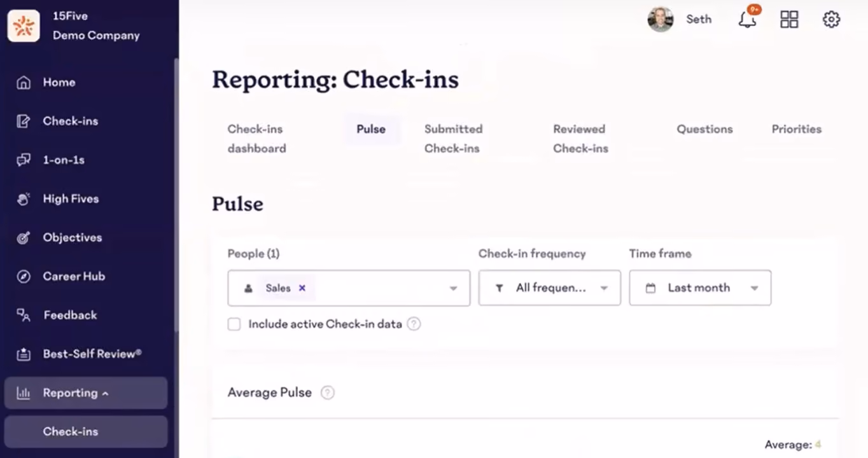Click the user name Seth

click(x=699, y=19)
